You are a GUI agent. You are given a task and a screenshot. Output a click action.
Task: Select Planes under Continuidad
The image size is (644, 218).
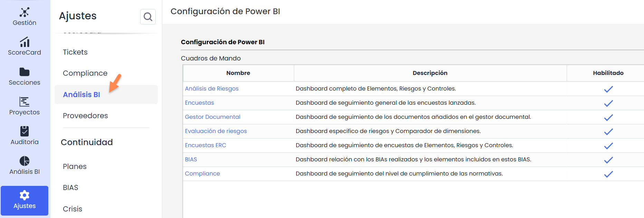pos(75,167)
